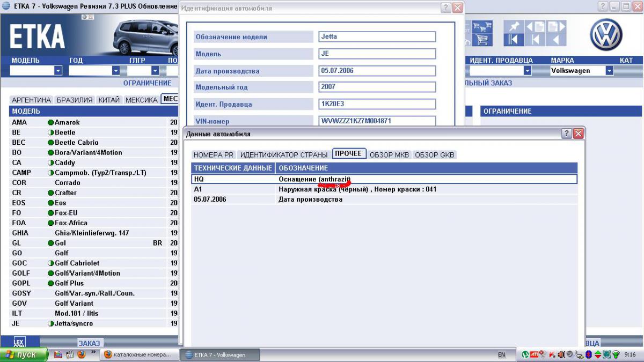This screenshot has height=362, width=644.
Task: Open the ИДЕНТ. ПРОДАВЦА dropdown
Action: (528, 71)
